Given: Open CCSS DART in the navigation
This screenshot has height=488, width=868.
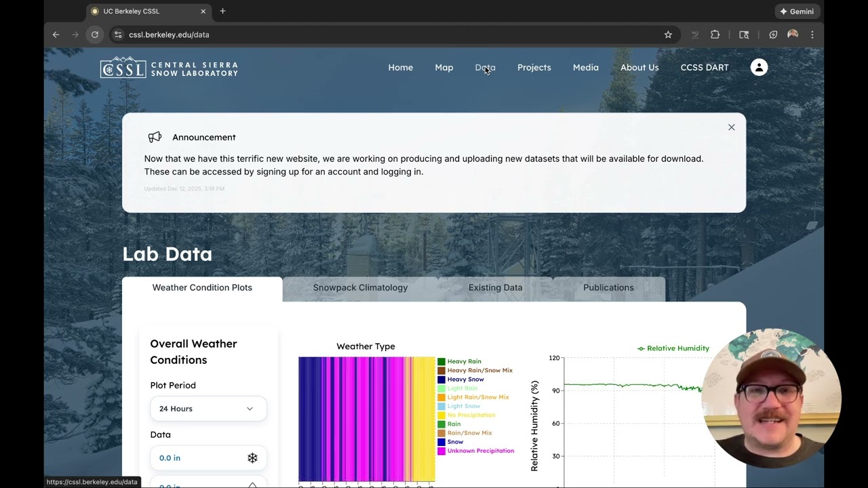Looking at the screenshot, I should [705, 67].
